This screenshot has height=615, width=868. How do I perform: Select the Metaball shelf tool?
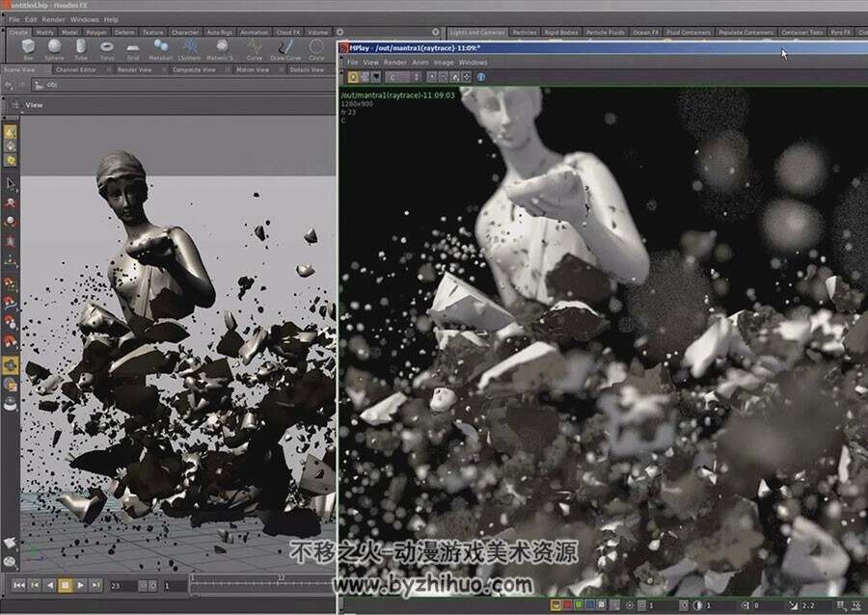click(x=161, y=49)
